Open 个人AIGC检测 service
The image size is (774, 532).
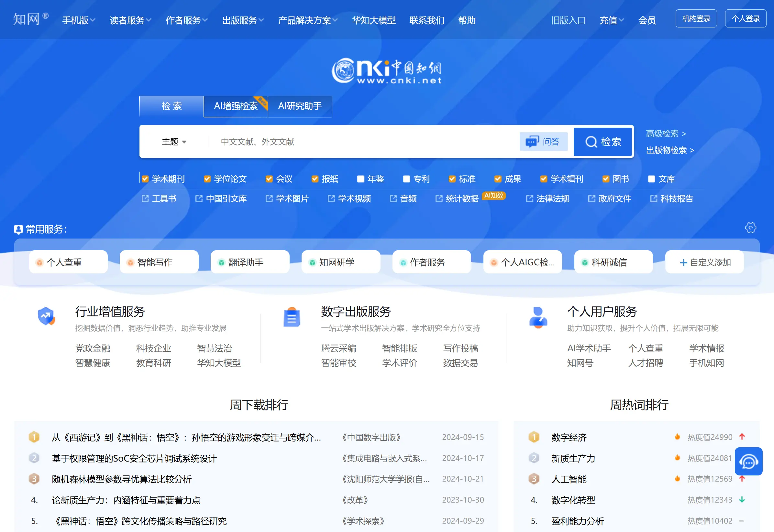pyautogui.click(x=522, y=262)
